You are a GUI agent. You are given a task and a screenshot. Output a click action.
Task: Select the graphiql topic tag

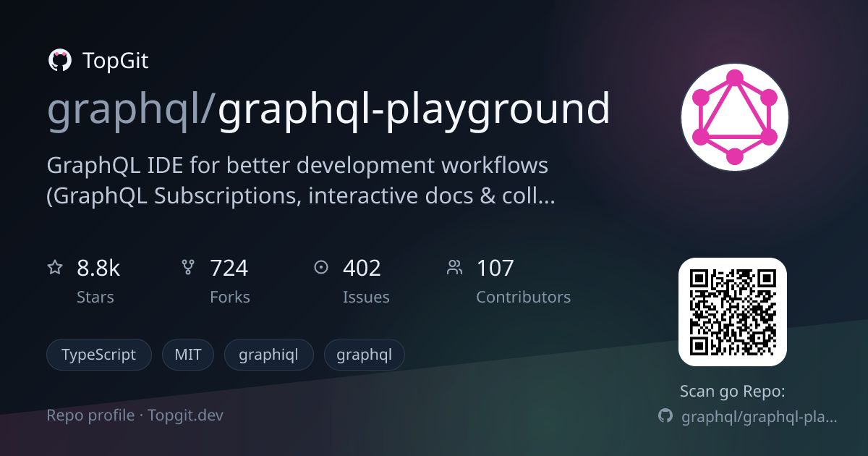pos(269,355)
